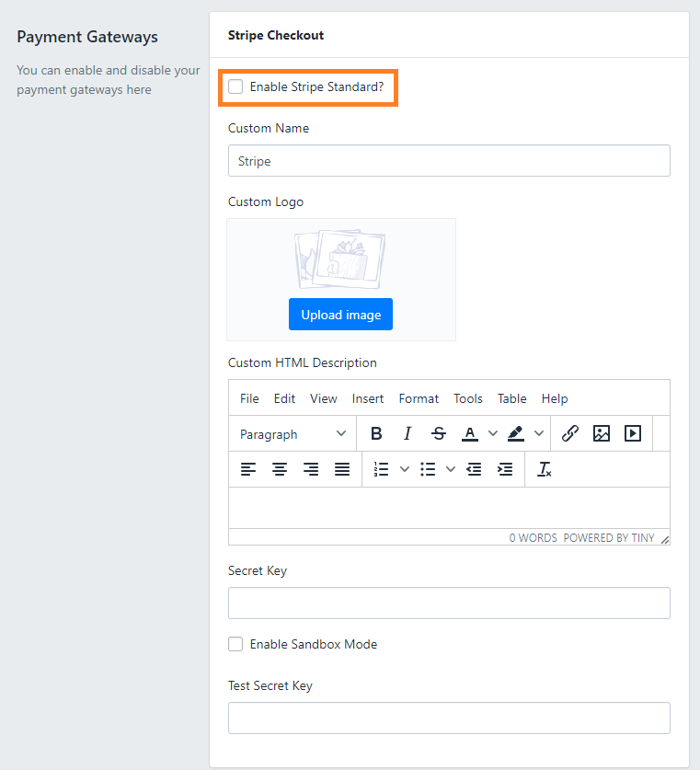Open the Paragraph format dropdown
700x770 pixels.
pos(293,433)
